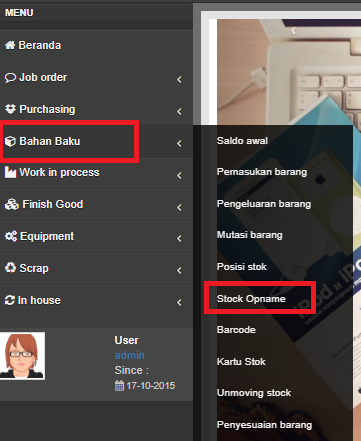Click the Work in process factory icon
The image size is (361, 441).
click(10, 173)
